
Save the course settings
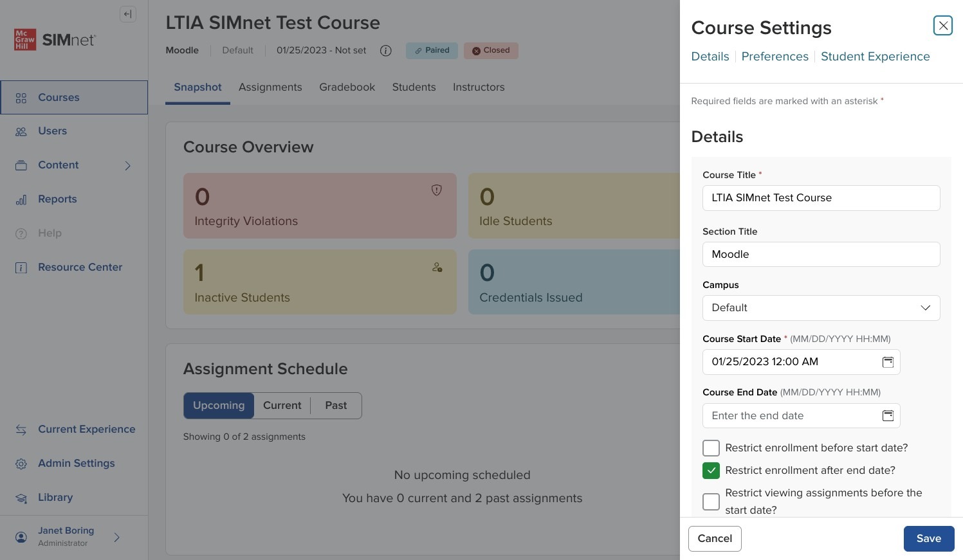click(928, 539)
